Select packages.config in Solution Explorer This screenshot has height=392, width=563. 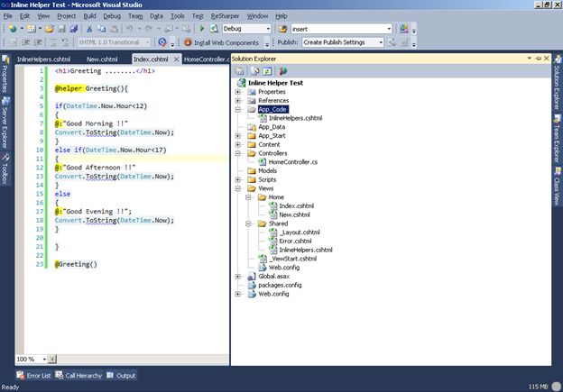[280, 285]
